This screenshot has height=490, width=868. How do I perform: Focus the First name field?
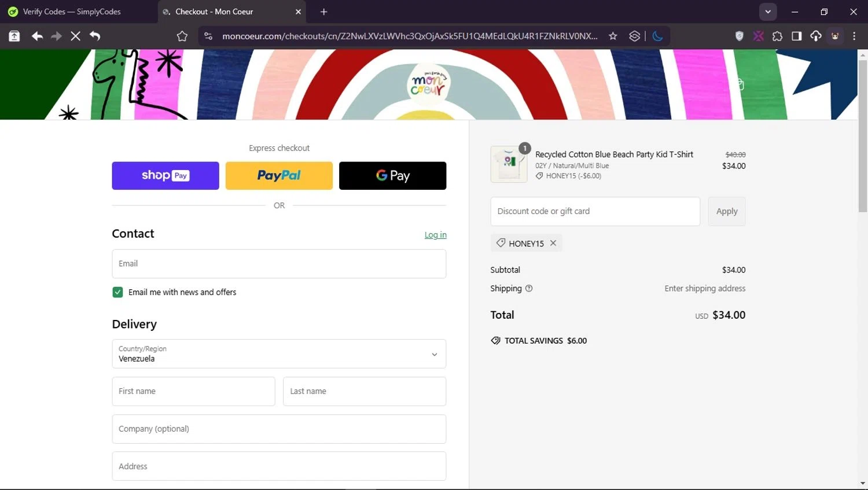[x=193, y=391]
